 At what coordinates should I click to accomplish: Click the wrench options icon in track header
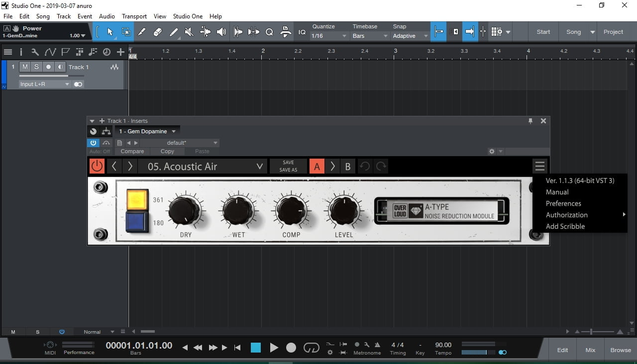pos(35,52)
